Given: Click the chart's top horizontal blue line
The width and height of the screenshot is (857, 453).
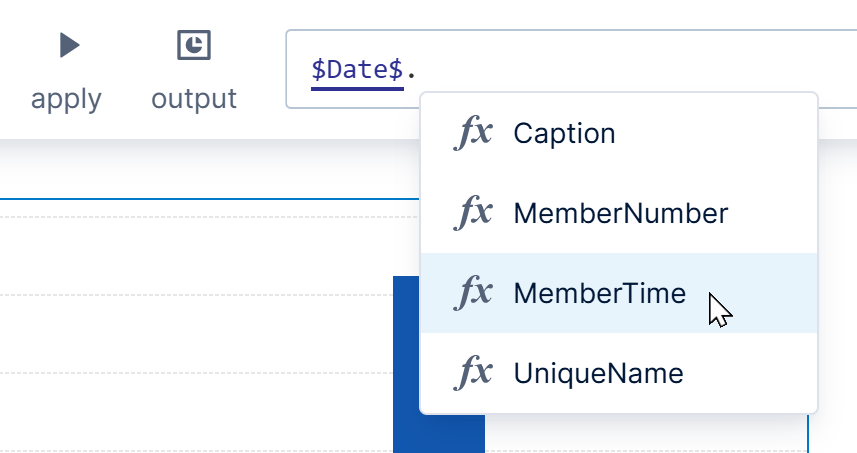Looking at the screenshot, I should click(200, 199).
